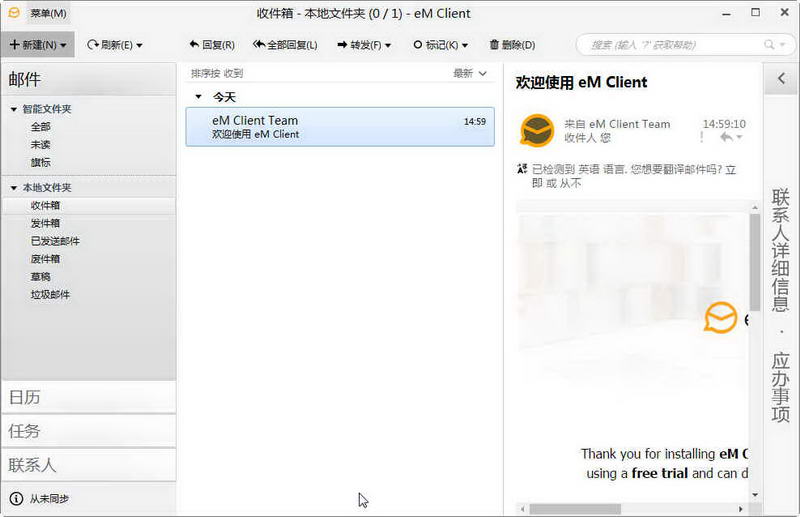
Task: Click the 回复(R) reply button
Action: pos(212,45)
